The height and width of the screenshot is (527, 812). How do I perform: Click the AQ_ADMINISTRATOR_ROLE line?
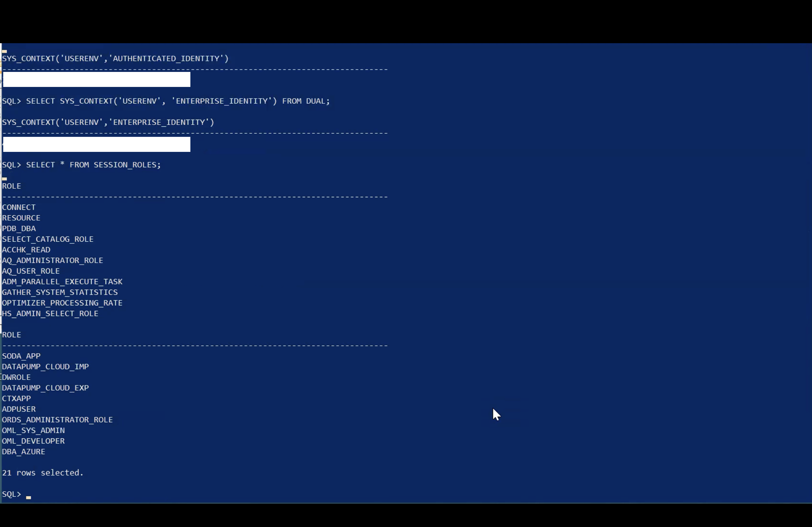[x=53, y=261]
